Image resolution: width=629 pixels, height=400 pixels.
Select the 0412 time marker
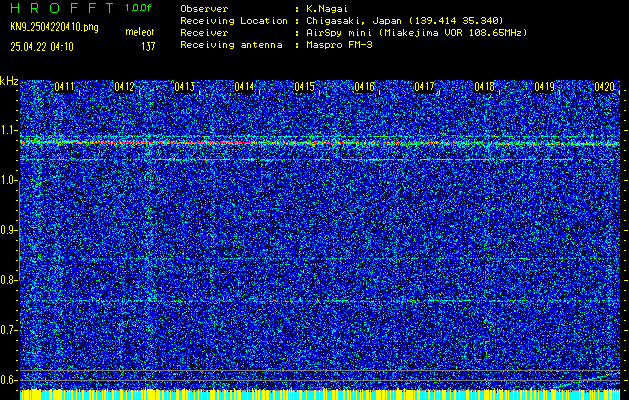pos(125,87)
